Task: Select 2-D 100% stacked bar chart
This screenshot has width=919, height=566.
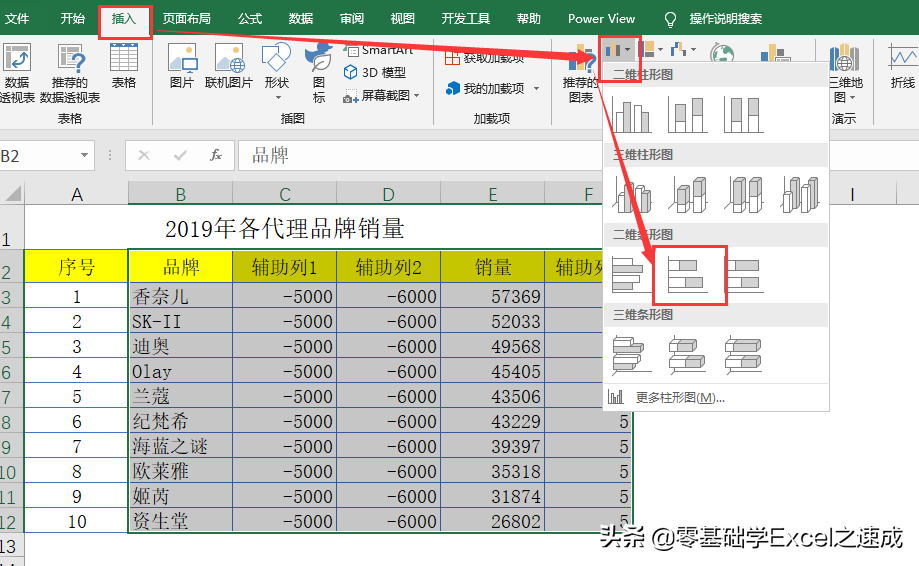Action: pos(744,275)
